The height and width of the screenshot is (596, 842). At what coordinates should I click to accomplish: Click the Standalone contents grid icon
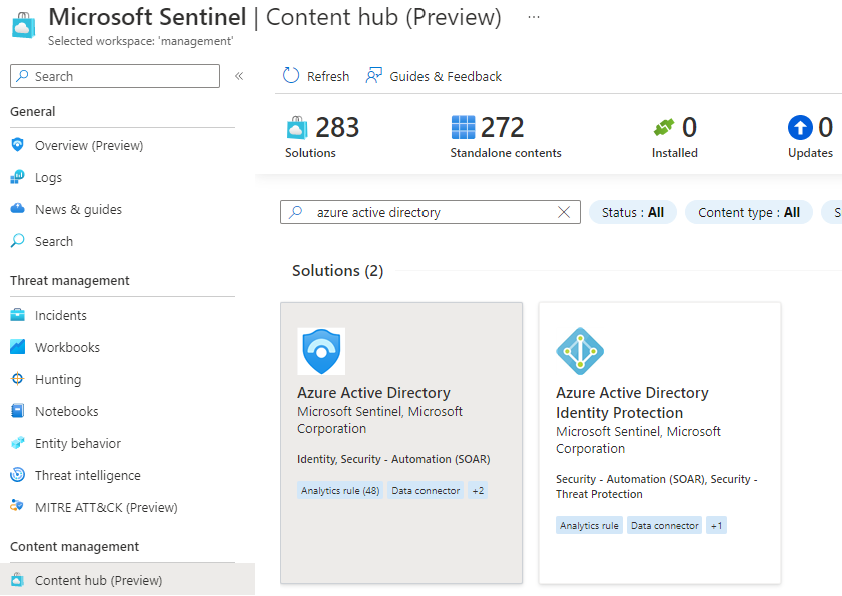(463, 128)
